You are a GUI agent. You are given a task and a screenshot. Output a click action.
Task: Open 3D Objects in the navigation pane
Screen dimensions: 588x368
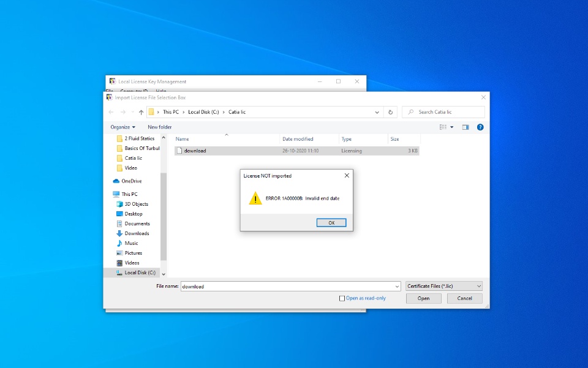pyautogui.click(x=132, y=204)
